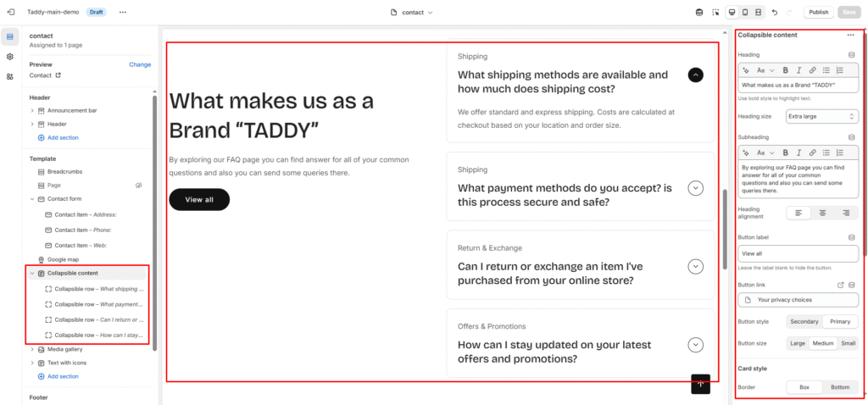Open the theme settings gear icon
The height and width of the screenshot is (405, 868).
9,57
